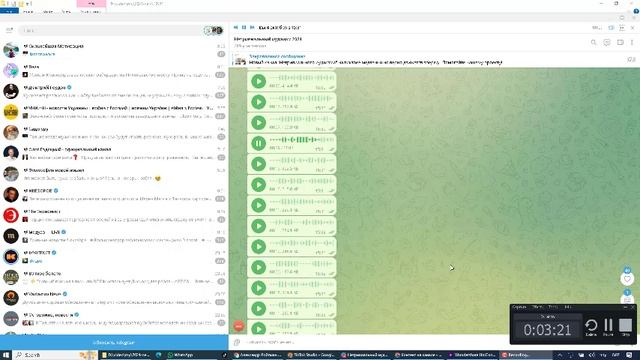This screenshot has width=640, height=360.
Task: Open the chat three-dot options menu
Action: [632, 42]
